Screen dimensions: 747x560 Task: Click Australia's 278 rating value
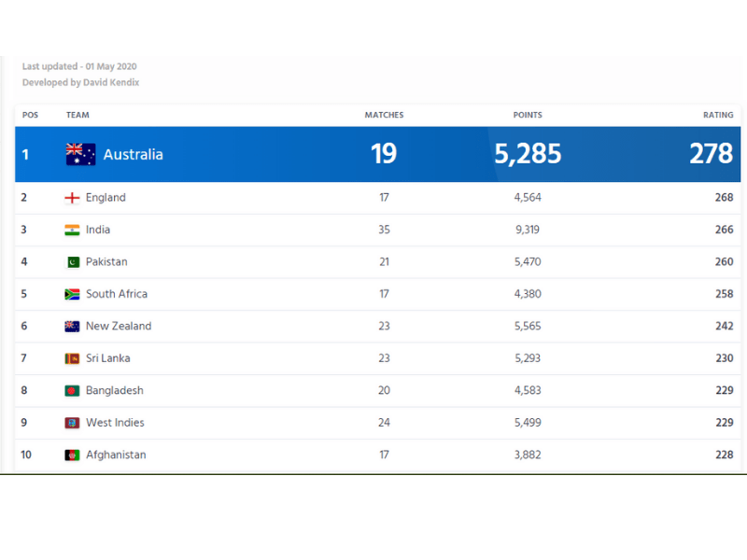pyautogui.click(x=711, y=154)
